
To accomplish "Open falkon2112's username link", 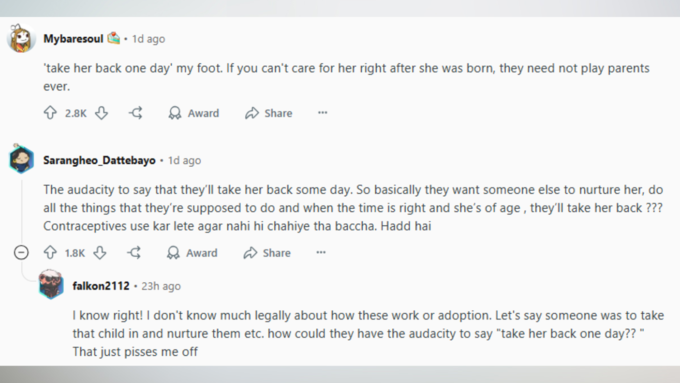I will pyautogui.click(x=101, y=286).
